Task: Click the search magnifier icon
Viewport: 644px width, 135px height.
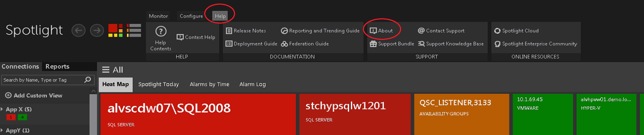Action: click(x=88, y=80)
